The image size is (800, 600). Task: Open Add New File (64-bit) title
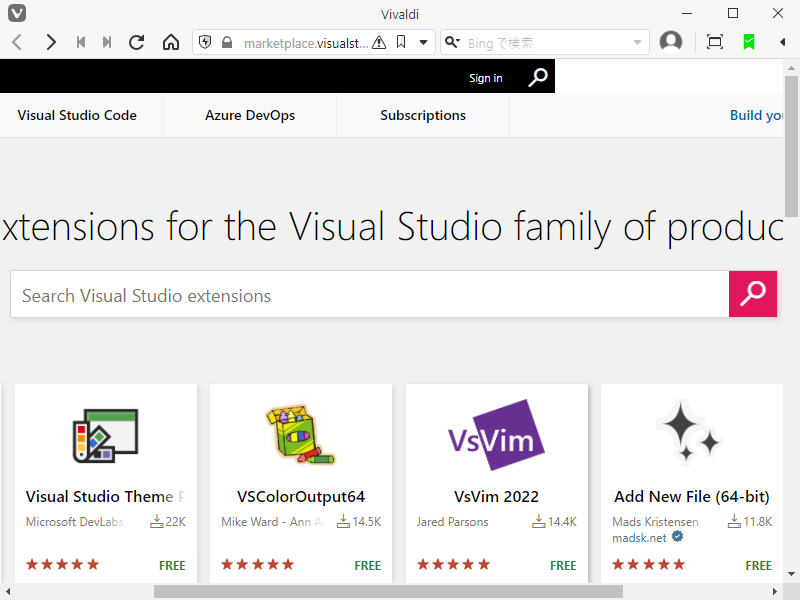pyautogui.click(x=692, y=496)
